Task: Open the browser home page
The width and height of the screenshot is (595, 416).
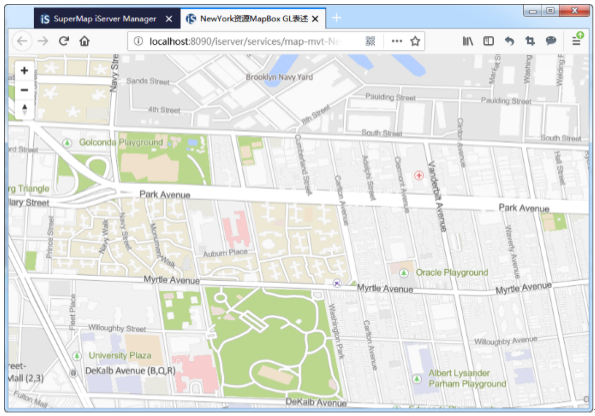Action: tap(84, 41)
